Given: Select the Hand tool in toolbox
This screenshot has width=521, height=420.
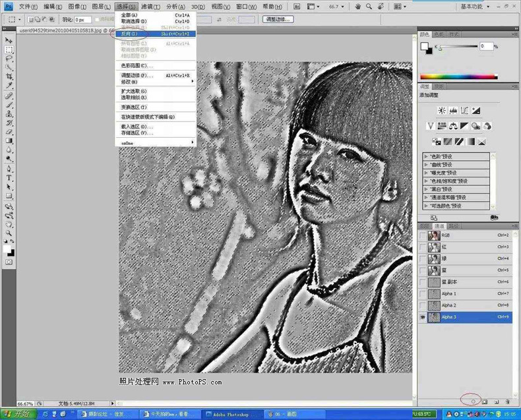Looking at the screenshot, I should pos(9,224).
